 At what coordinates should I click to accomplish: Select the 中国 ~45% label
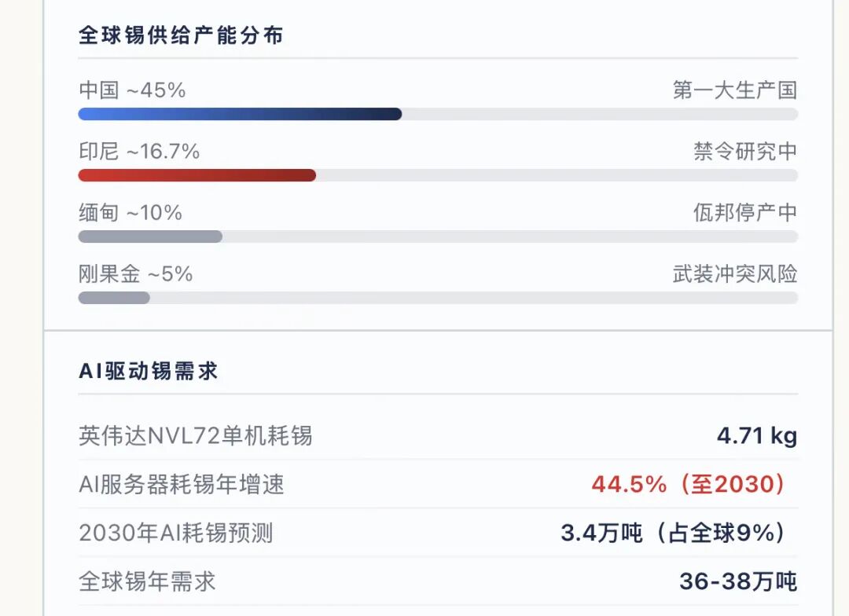click(132, 90)
